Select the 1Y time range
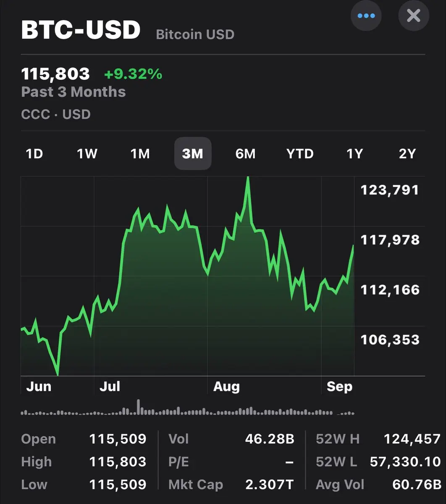This screenshot has width=446, height=504. 354,154
